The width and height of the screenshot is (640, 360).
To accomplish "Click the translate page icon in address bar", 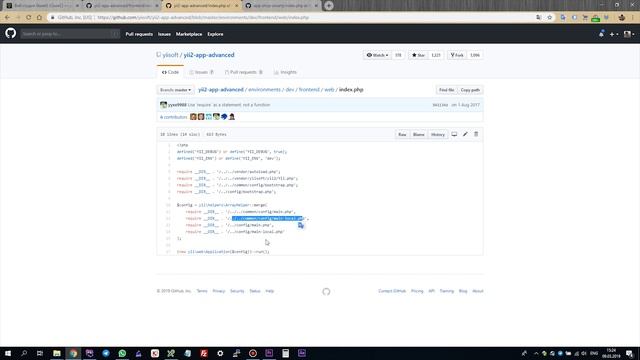I will (x=539, y=18).
